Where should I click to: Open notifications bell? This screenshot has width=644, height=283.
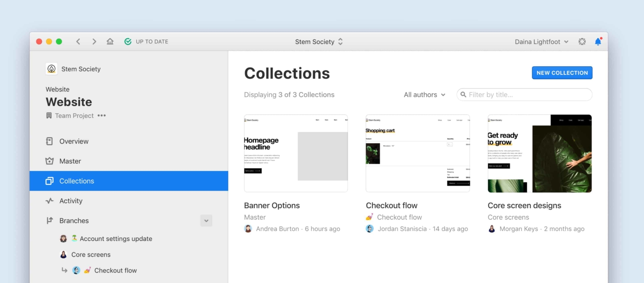(598, 41)
